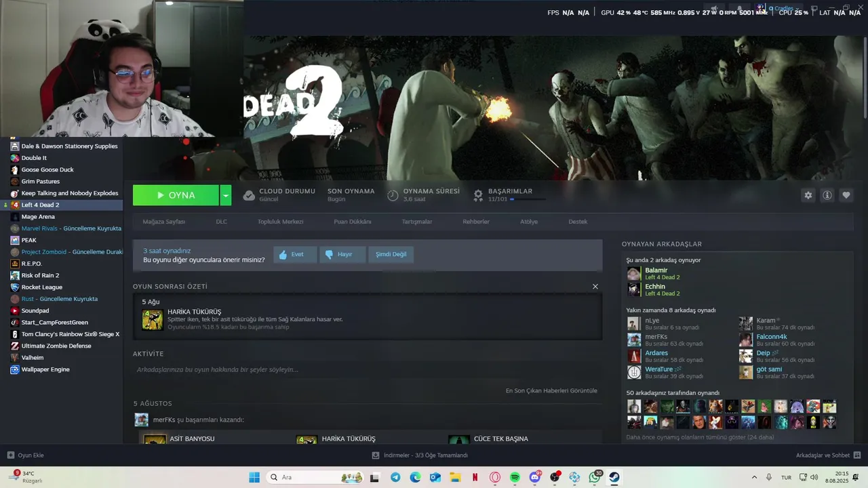This screenshot has width=868, height=488.
Task: Click the PEAK game icon
Action: coord(15,240)
